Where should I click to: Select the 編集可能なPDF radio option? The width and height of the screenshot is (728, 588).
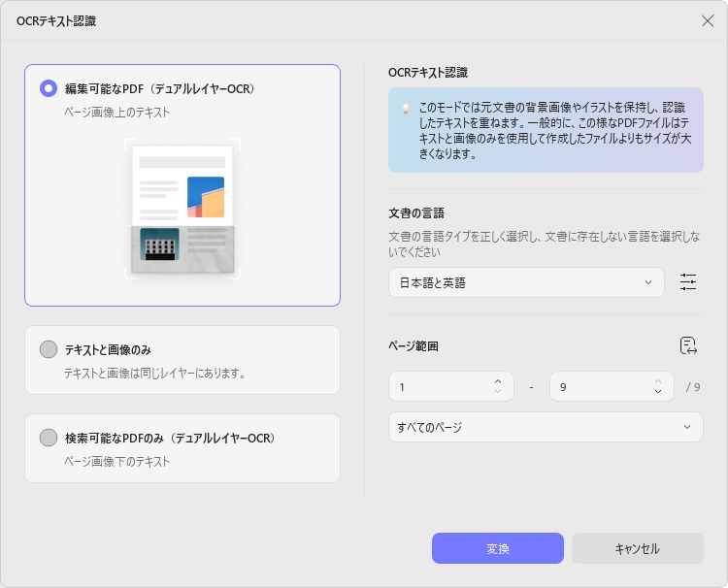click(49, 88)
